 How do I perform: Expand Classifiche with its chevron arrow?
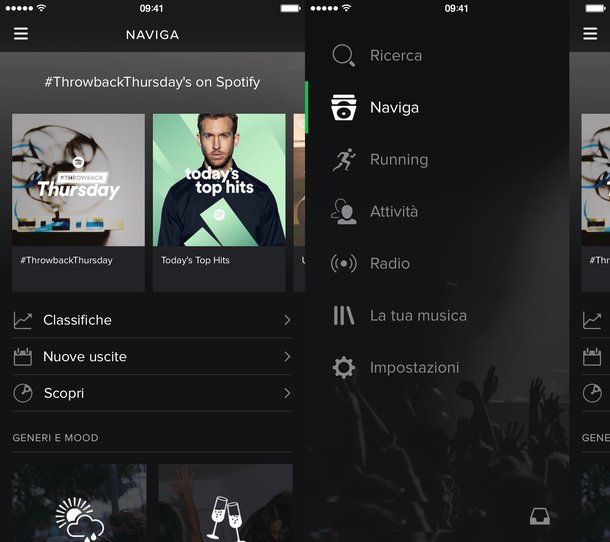287,320
